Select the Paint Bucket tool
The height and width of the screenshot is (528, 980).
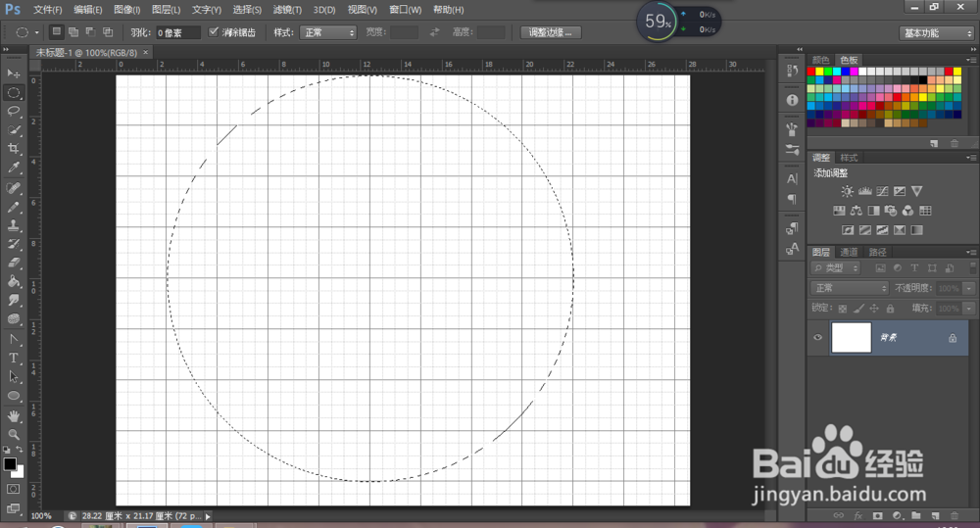[x=13, y=282]
